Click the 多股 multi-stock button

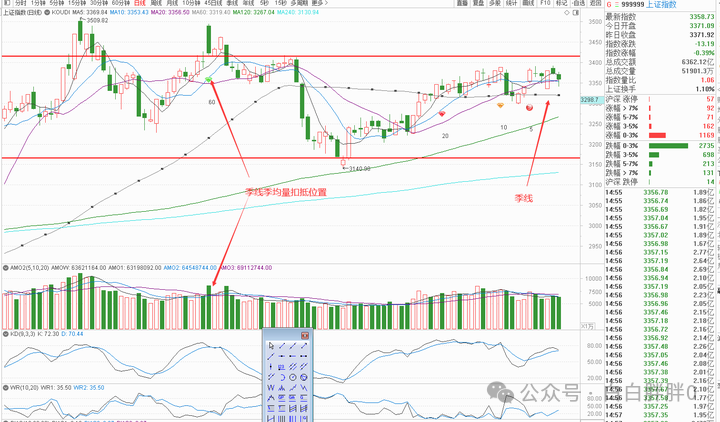pyautogui.click(x=495, y=3)
